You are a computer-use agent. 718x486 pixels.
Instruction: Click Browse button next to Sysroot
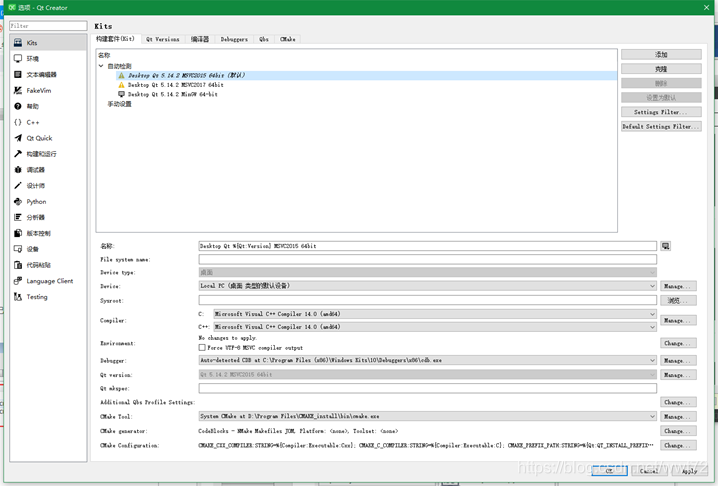[678, 300]
